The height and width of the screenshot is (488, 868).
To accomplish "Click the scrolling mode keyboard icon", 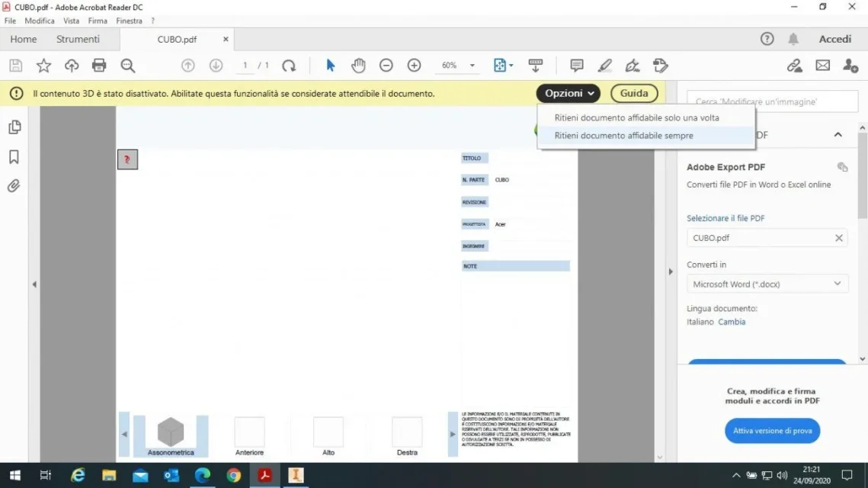I will pos(535,66).
